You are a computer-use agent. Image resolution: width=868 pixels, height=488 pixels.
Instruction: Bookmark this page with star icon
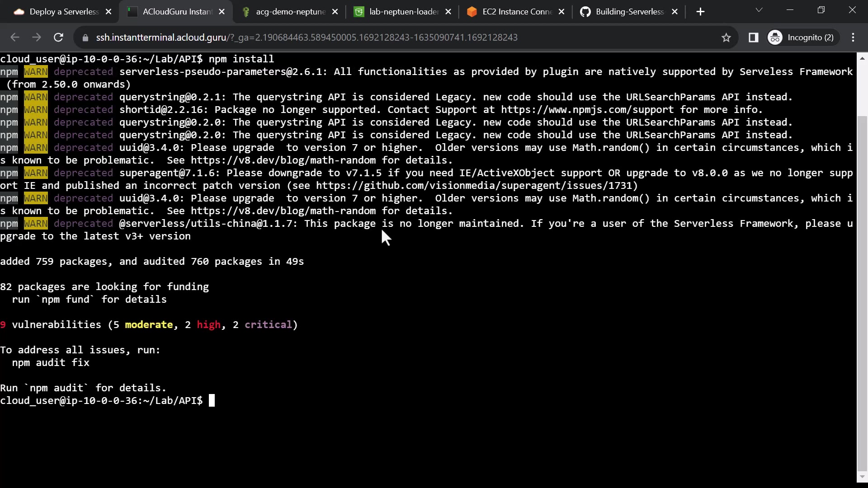[726, 38]
